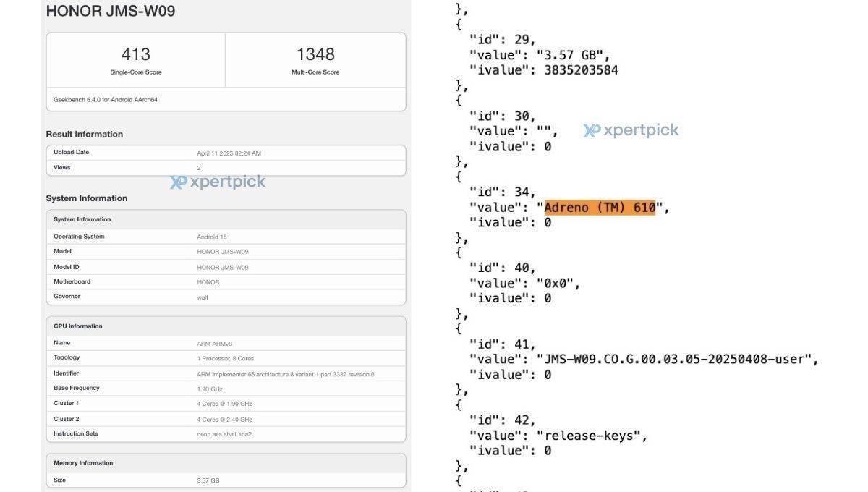Click the System Information section heading
The image size is (868, 492).
pyautogui.click(x=87, y=198)
